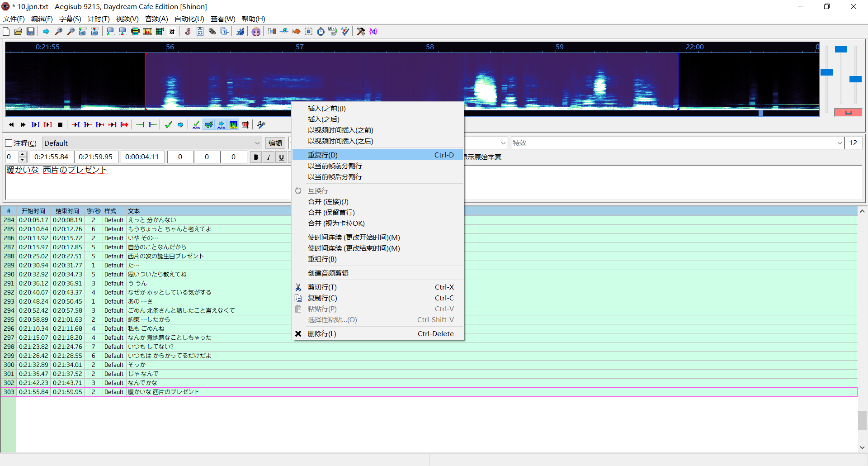Zoom video out with magnifier minus icon

[71, 31]
